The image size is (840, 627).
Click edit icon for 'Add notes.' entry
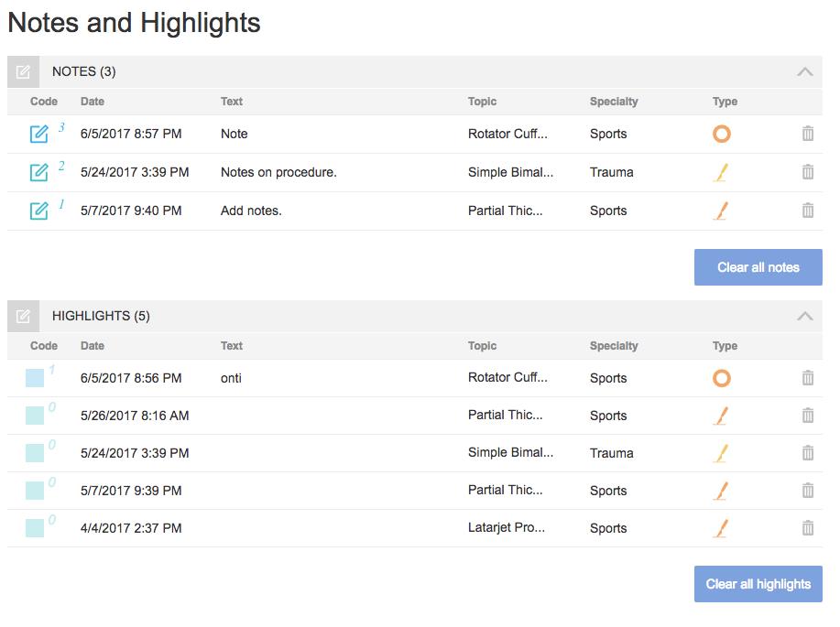[38, 211]
